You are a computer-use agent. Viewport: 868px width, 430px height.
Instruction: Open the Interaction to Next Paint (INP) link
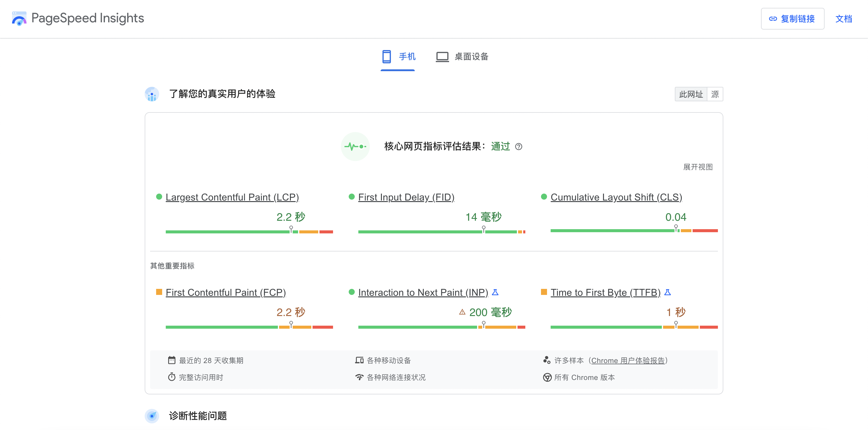coord(423,292)
